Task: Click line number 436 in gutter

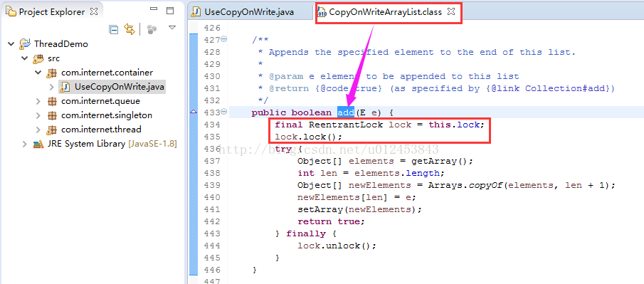Action: pos(211,149)
